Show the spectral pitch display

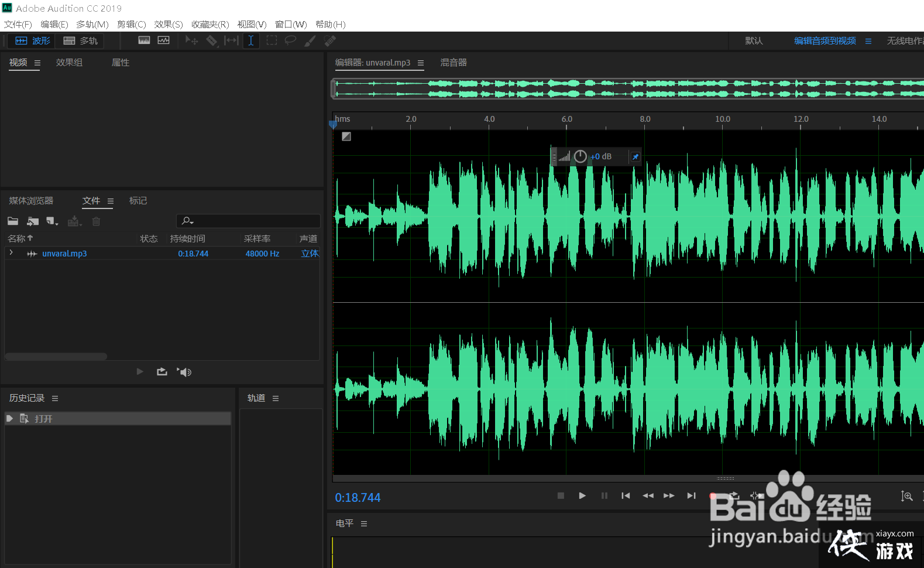[x=163, y=40]
